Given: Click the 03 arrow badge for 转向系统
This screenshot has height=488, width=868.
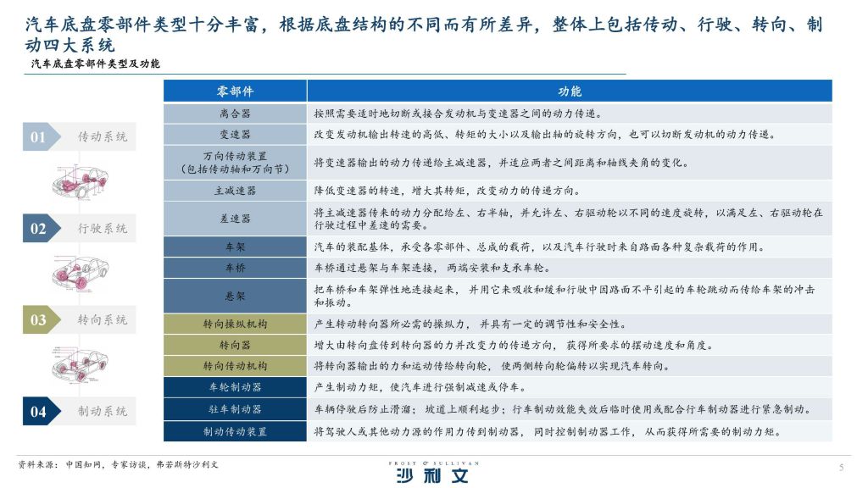Looking at the screenshot, I should pyautogui.click(x=41, y=319).
